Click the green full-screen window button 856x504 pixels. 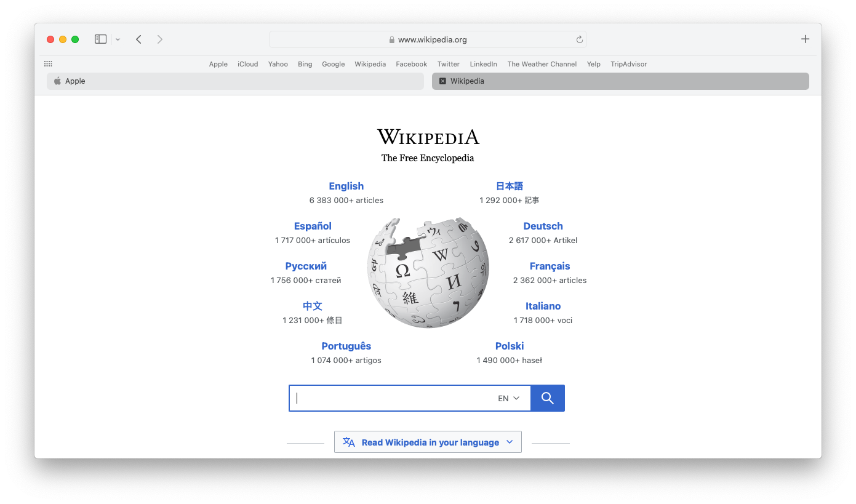75,39
